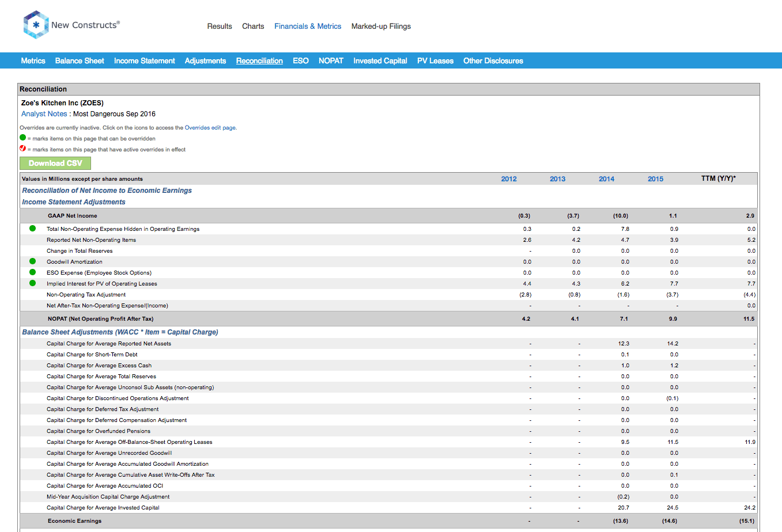The image size is (782, 532).
Task: Click Capital Charge for Average Unconsol Sub Assets
Action: (x=130, y=387)
